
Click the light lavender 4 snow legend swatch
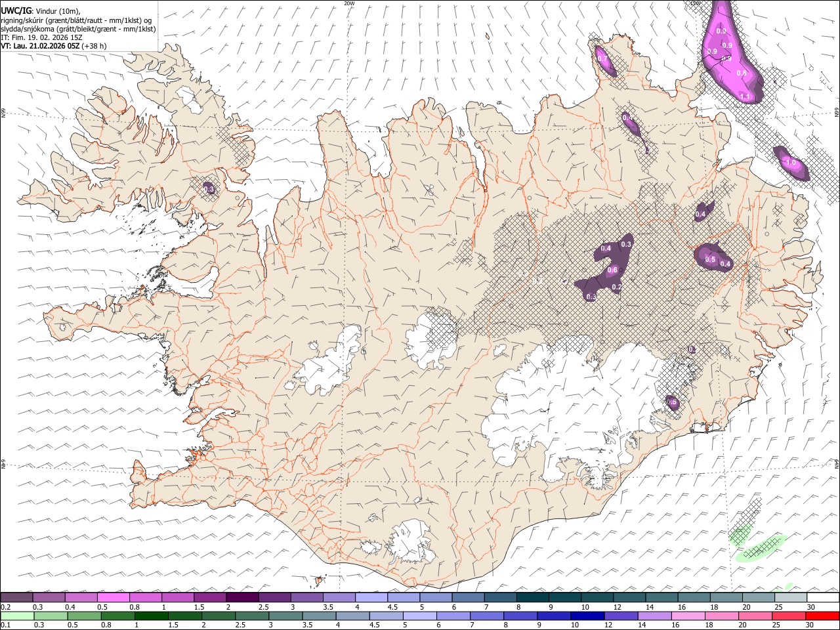point(370,598)
